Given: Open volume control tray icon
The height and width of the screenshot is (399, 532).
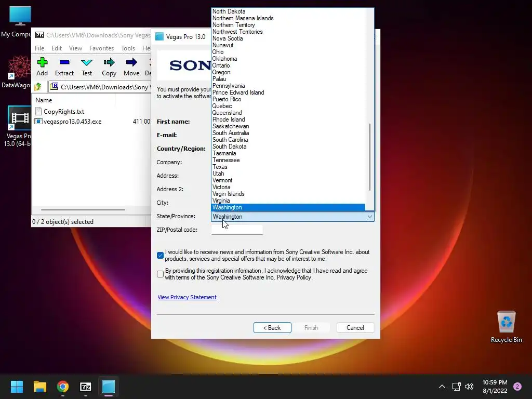Looking at the screenshot, I should click(469, 387).
